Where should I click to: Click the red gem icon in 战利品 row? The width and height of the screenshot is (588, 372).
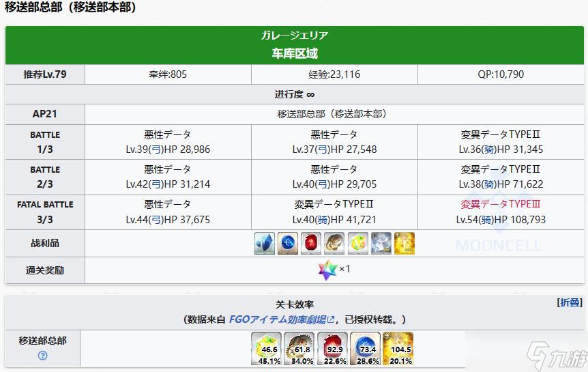tap(312, 244)
